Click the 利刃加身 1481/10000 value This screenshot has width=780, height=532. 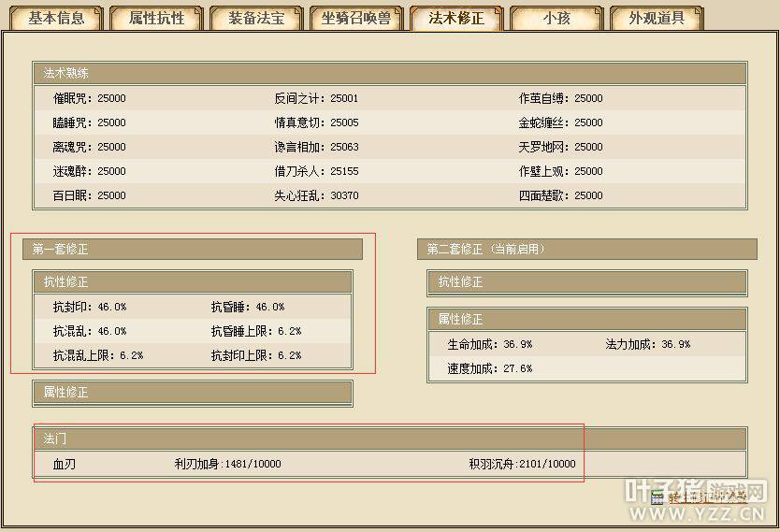(x=227, y=464)
